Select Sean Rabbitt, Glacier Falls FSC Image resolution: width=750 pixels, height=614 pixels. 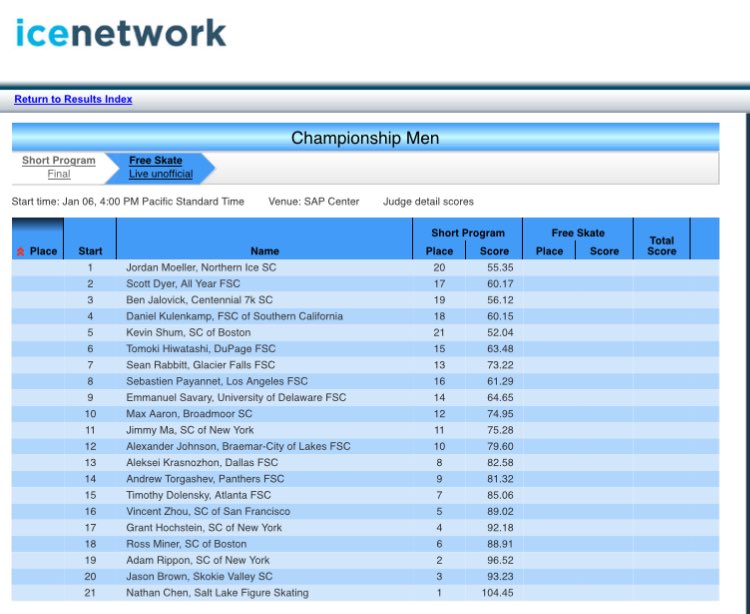pos(201,365)
